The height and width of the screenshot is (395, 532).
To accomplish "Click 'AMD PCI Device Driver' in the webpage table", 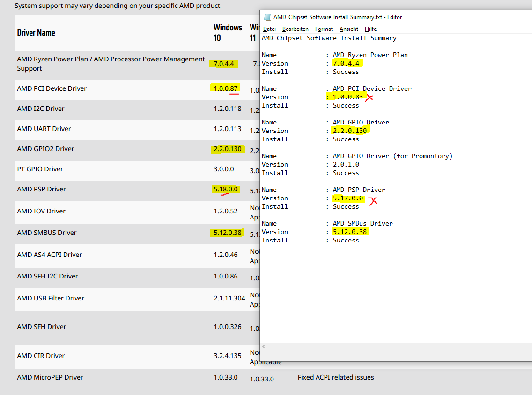I will 52,88.
